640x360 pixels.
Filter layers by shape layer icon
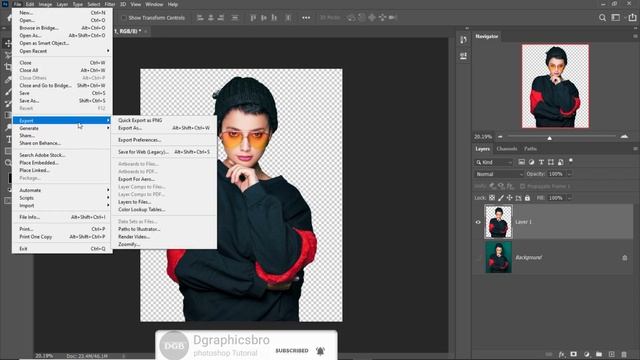(551, 162)
